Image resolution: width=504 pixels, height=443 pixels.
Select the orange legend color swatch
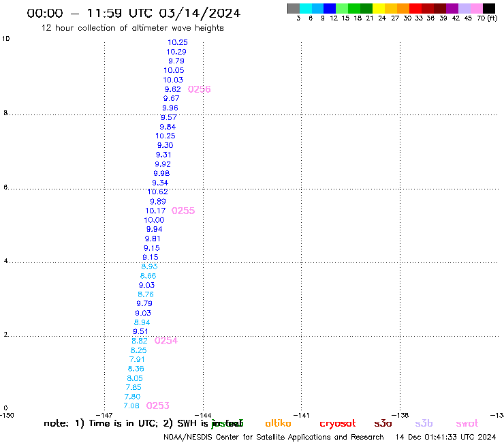click(403, 8)
